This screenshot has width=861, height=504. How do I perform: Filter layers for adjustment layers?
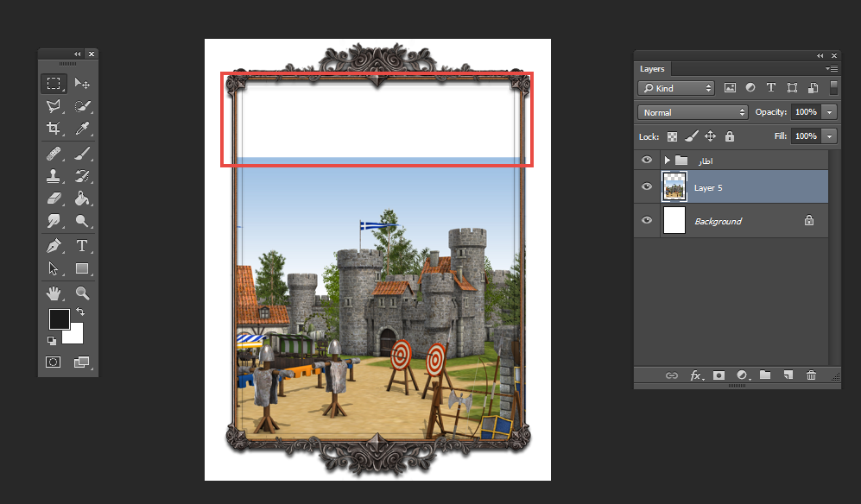[750, 88]
